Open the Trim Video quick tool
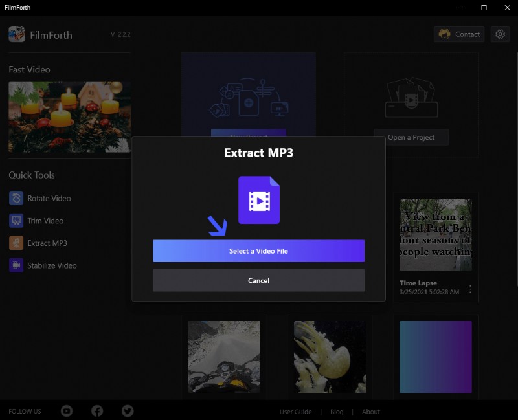The width and height of the screenshot is (518, 420). coord(45,221)
